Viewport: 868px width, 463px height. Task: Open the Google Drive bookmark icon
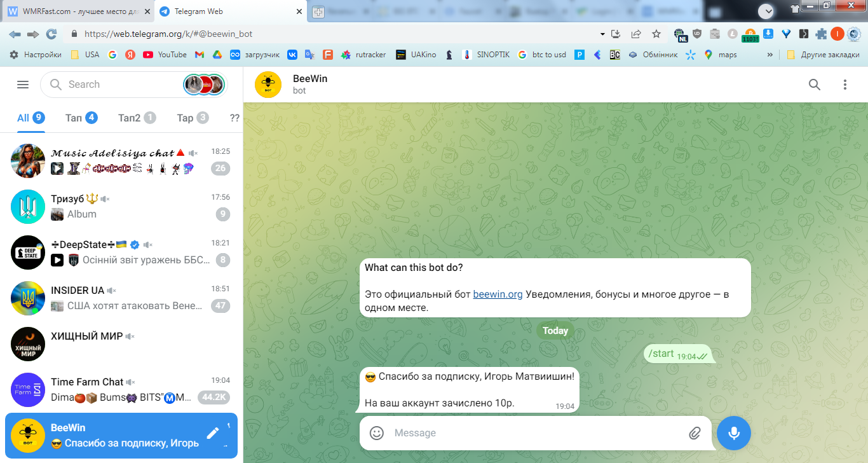pos(217,55)
